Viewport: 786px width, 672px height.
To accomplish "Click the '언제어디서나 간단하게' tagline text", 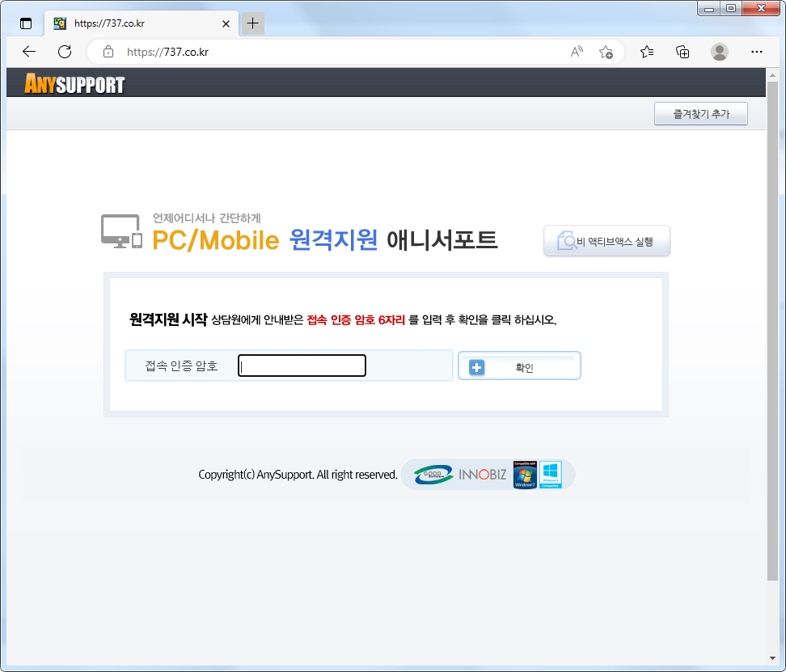I will point(206,218).
